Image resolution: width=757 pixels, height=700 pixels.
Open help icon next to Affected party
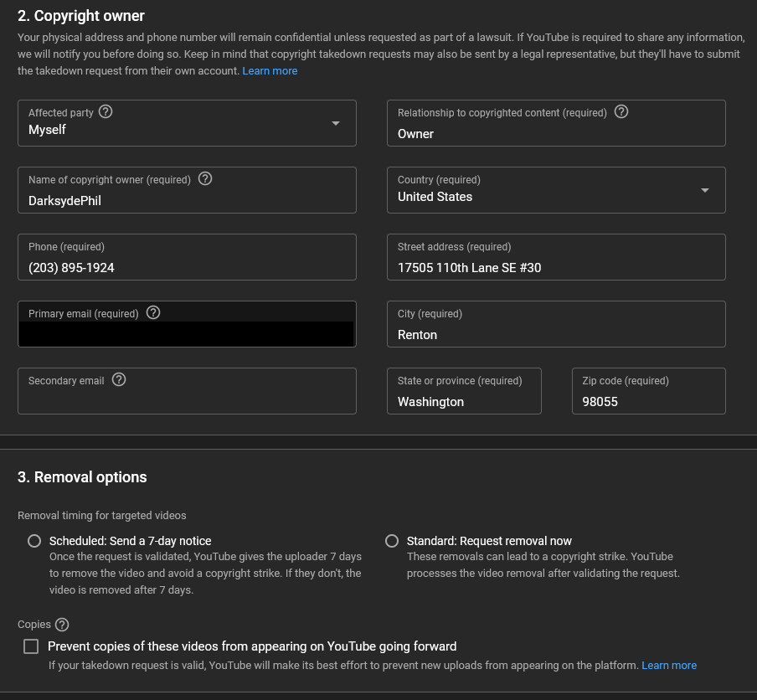(x=106, y=112)
